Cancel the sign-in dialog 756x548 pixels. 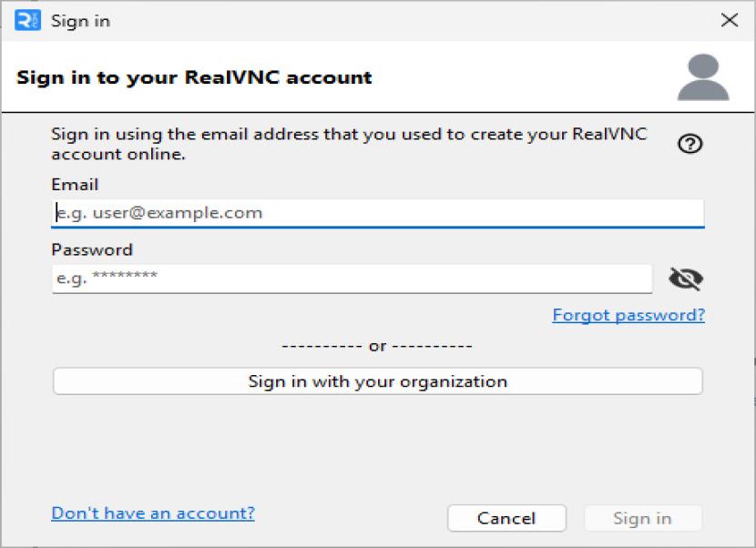(x=506, y=518)
